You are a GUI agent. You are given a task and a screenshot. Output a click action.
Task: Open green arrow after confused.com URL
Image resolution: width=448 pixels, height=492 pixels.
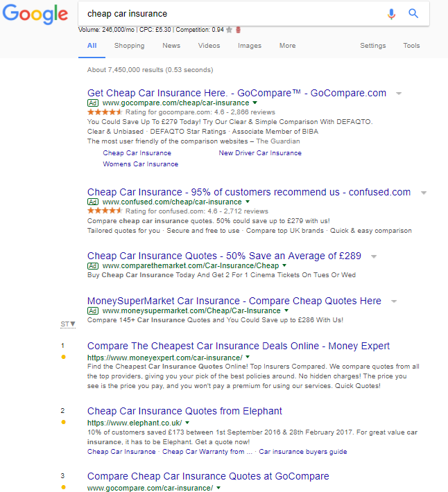point(248,202)
